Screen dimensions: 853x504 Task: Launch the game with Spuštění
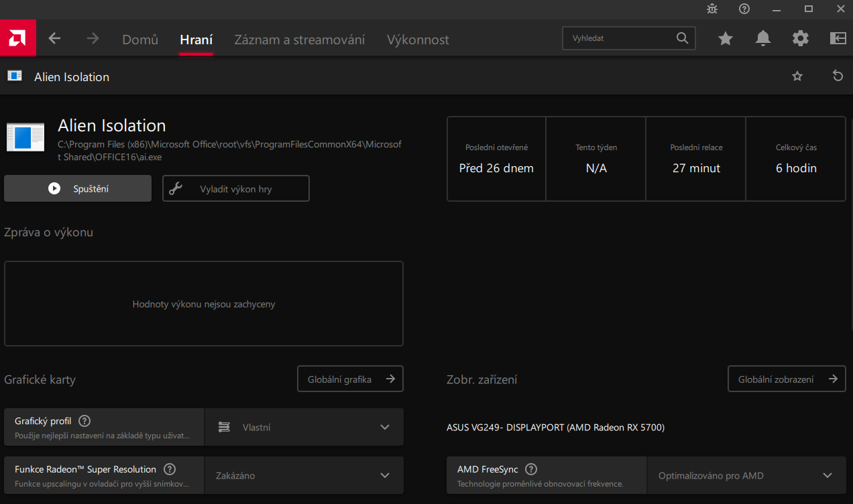(x=78, y=189)
